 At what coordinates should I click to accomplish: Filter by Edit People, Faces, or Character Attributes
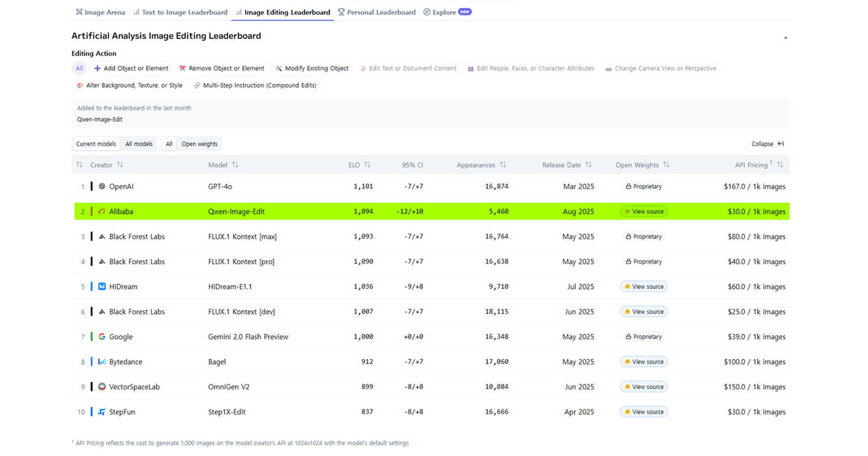point(531,69)
